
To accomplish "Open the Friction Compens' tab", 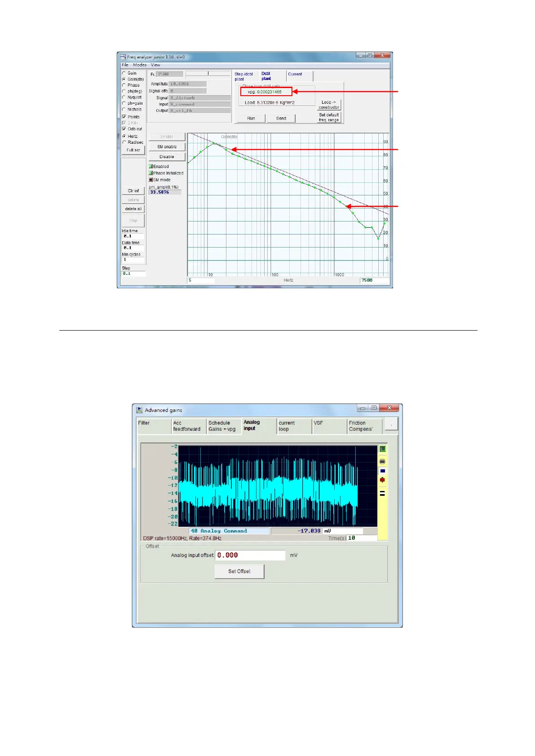I will pos(365,426).
